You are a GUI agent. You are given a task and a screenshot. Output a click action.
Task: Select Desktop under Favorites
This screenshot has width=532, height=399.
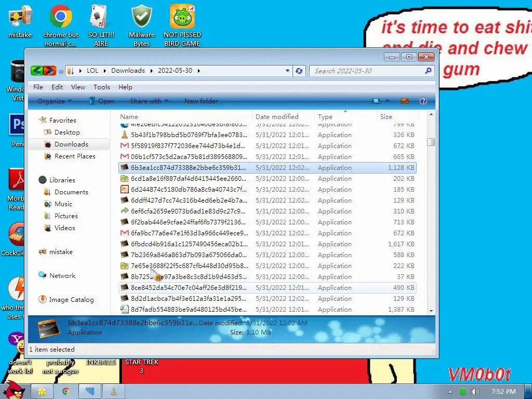pyautogui.click(x=67, y=132)
